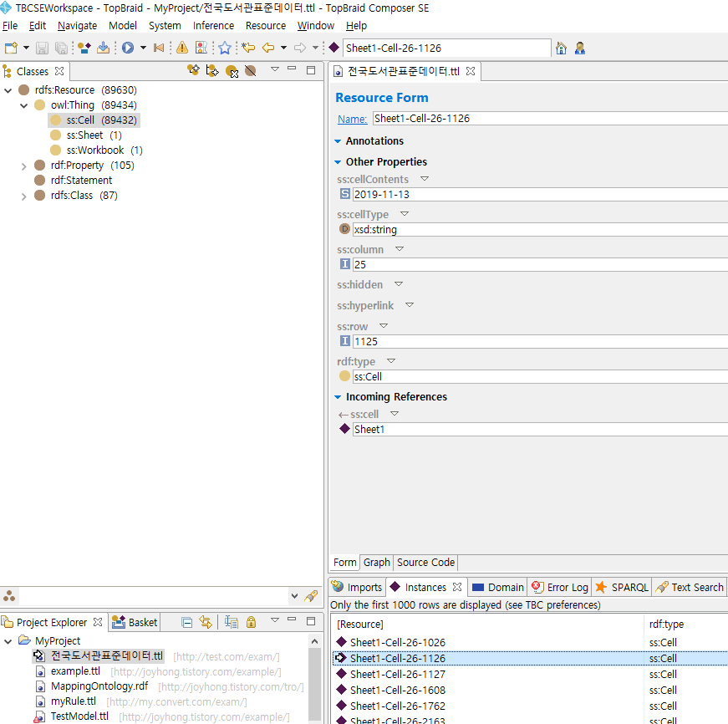Screen dimensions: 728x724
Task: Go back with the yellow left arrow
Action: click(x=268, y=48)
